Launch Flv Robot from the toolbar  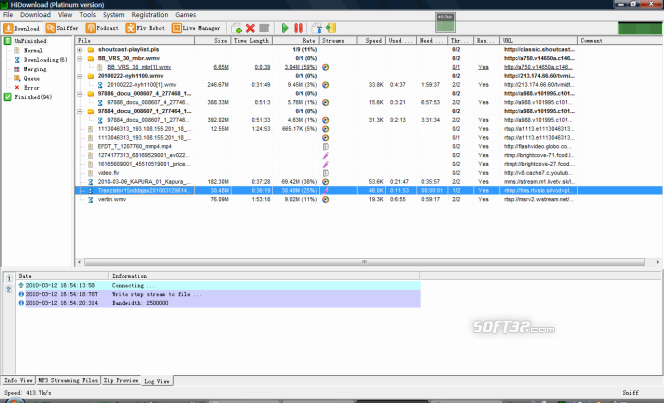tap(145, 28)
